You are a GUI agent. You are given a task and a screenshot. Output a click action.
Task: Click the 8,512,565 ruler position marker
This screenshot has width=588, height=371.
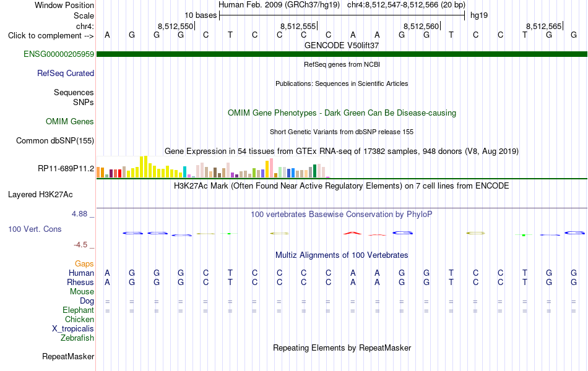point(544,26)
